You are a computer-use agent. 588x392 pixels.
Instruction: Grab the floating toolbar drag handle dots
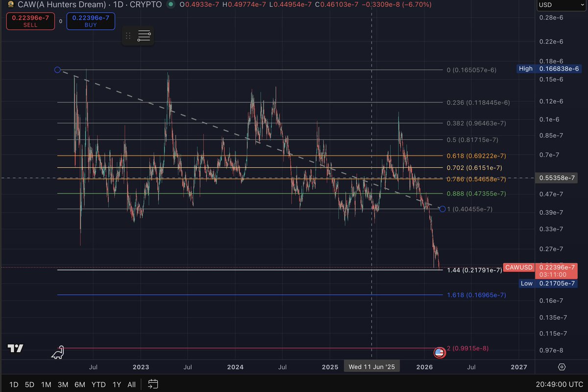point(128,36)
